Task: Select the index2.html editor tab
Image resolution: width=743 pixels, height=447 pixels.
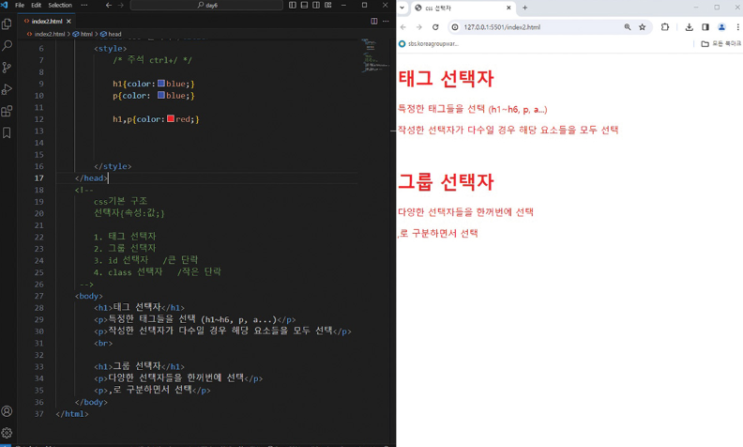Action: click(46, 21)
